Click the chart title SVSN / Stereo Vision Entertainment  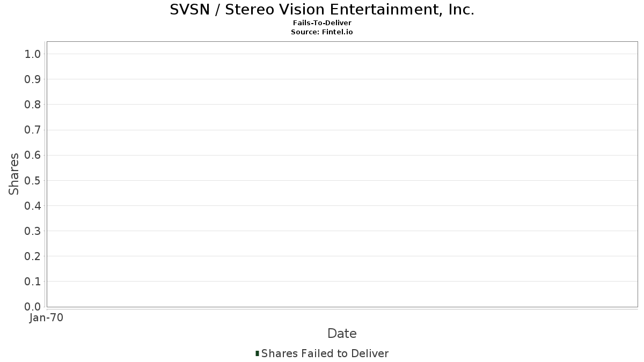[x=322, y=10]
